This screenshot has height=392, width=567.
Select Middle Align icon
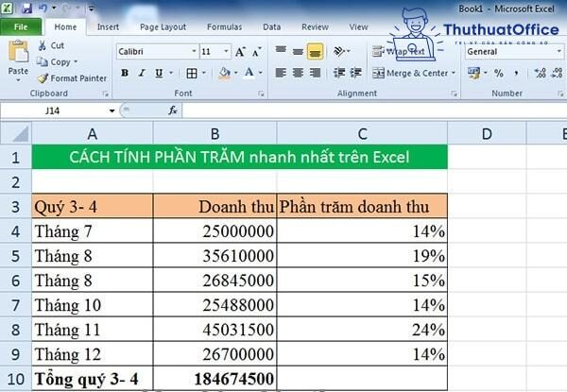(x=298, y=51)
